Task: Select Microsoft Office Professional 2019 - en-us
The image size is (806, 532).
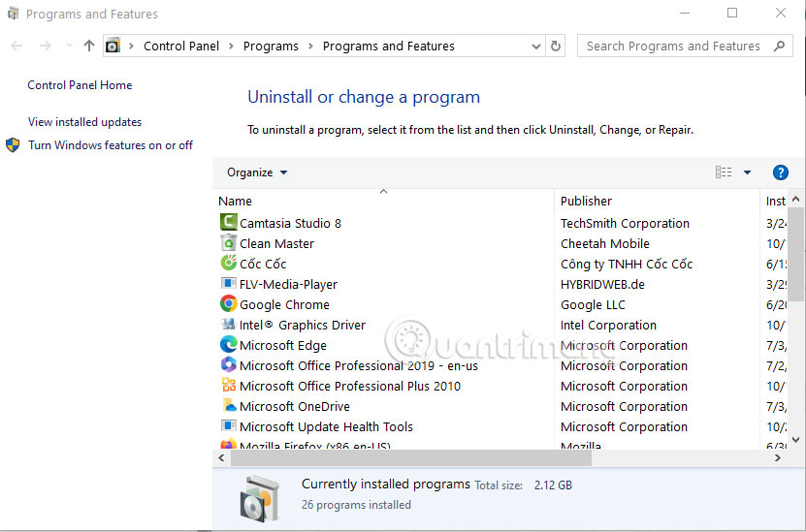Action: click(x=359, y=365)
